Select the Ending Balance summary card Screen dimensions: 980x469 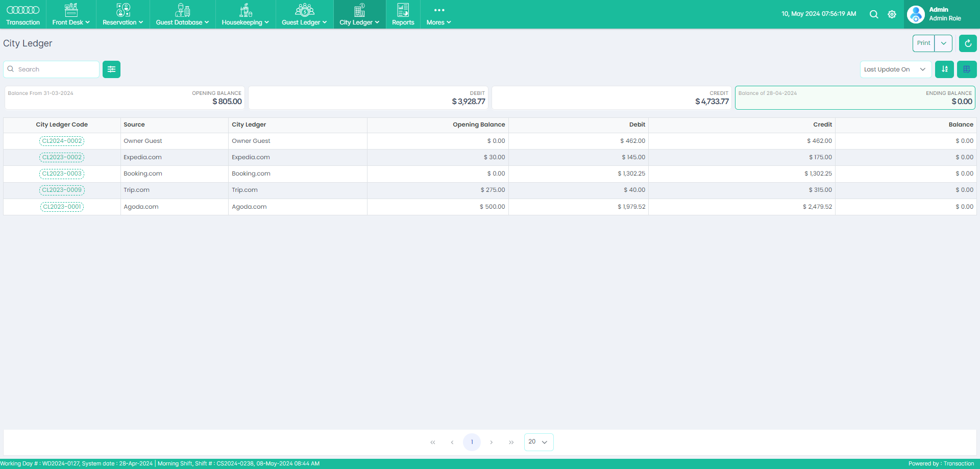pyautogui.click(x=855, y=97)
